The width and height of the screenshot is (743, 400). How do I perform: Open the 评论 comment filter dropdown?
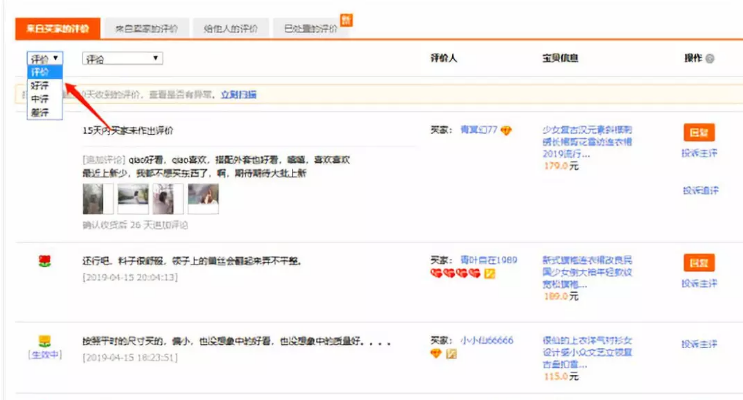(x=122, y=58)
